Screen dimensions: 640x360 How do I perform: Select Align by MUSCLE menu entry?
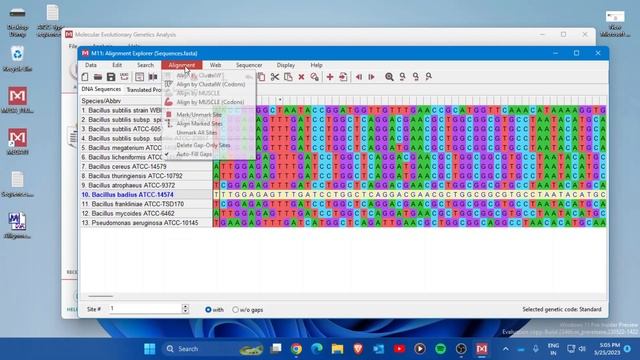[x=198, y=93]
